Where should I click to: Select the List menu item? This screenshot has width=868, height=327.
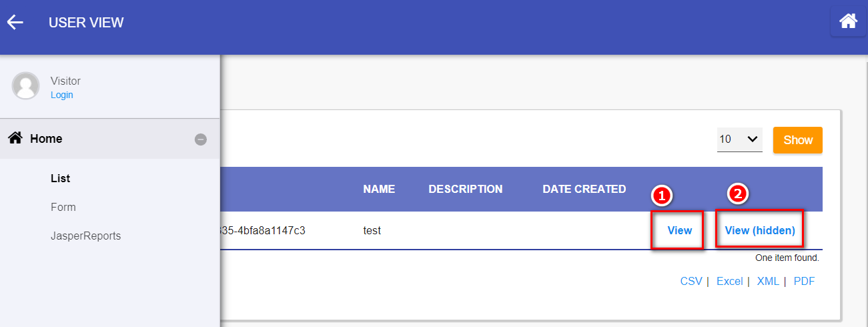click(x=61, y=178)
